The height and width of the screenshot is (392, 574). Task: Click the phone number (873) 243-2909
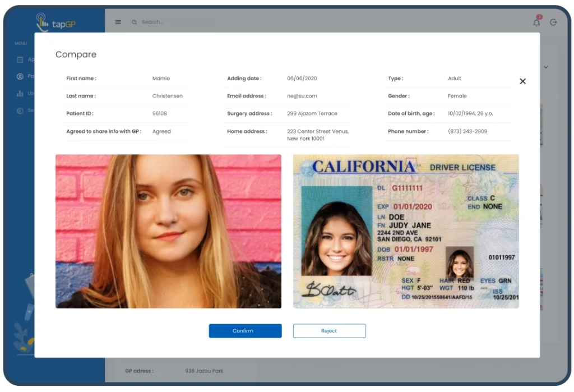click(467, 131)
